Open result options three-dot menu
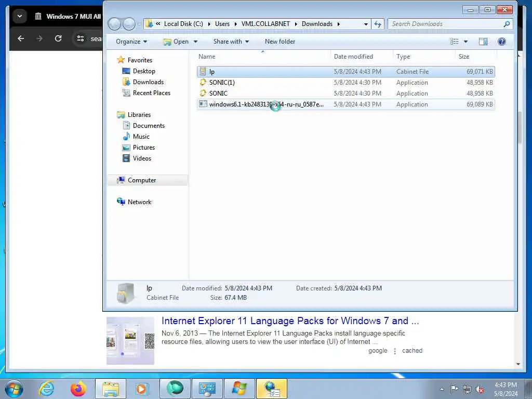 pyautogui.click(x=395, y=351)
